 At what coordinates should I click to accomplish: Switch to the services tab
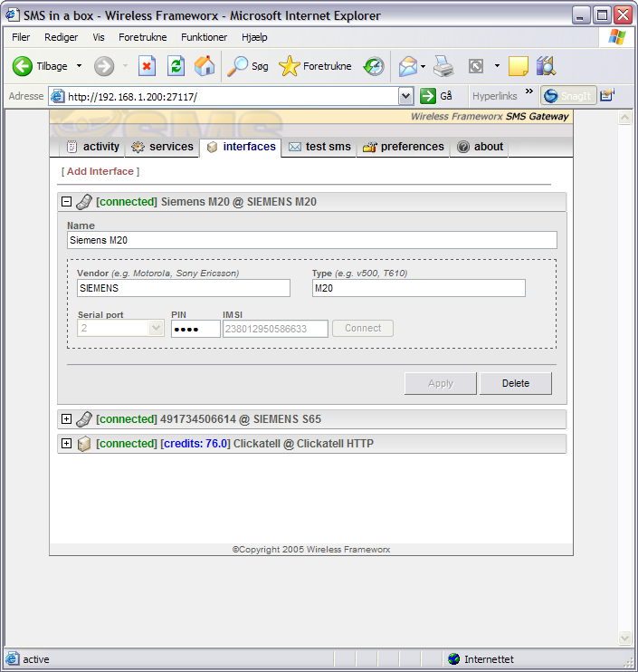tap(162, 147)
